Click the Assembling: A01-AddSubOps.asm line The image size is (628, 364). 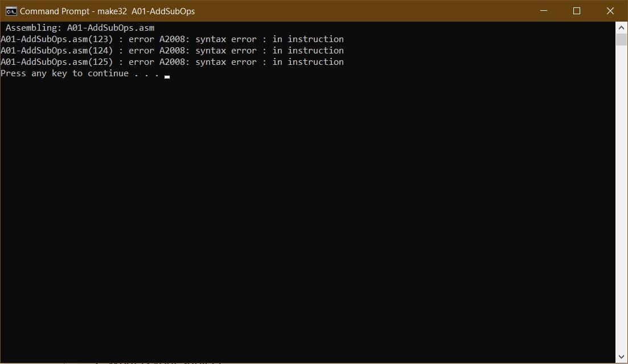click(77, 27)
